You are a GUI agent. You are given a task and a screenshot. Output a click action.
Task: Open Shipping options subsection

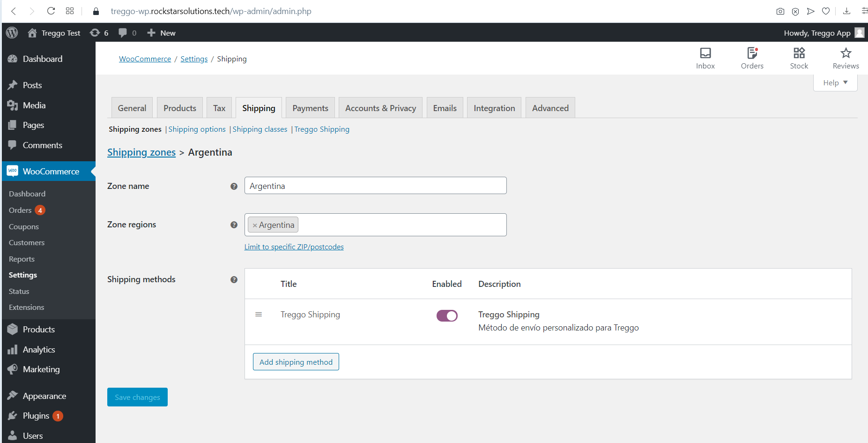click(x=197, y=129)
